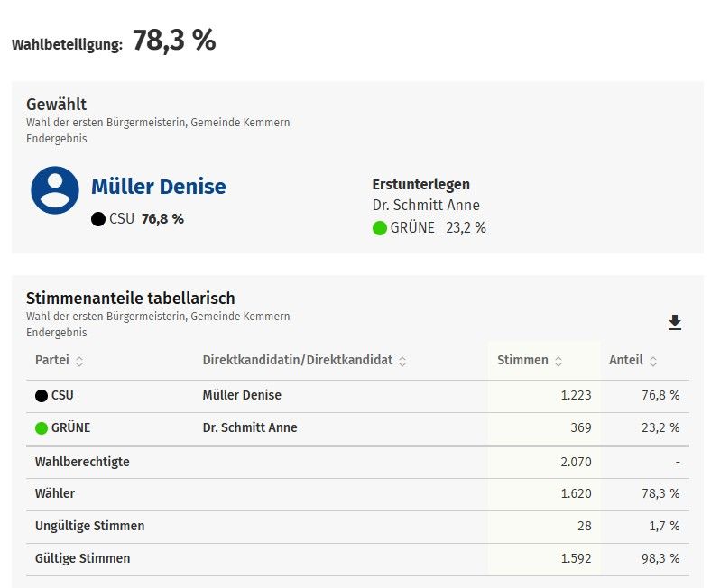
Task: Click the Gültige Stimmen row label
Action: point(82,558)
